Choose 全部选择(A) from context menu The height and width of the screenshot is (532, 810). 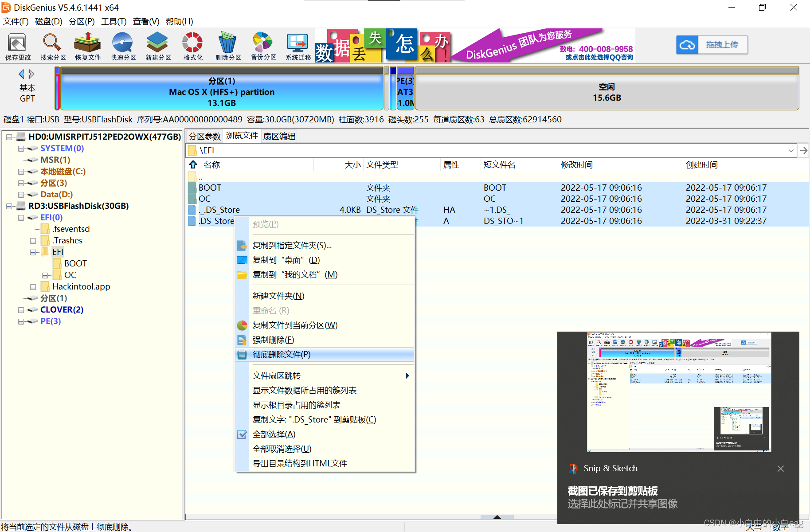[x=325, y=434]
